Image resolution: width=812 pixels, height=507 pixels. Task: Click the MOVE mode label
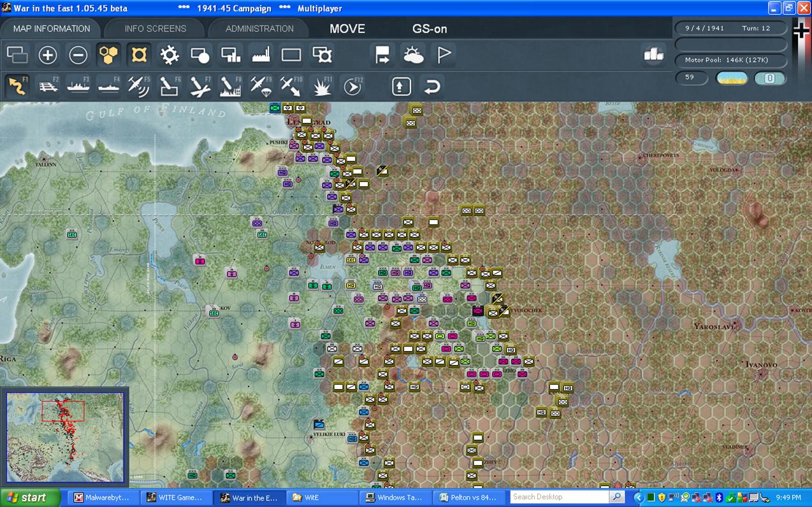coord(347,29)
